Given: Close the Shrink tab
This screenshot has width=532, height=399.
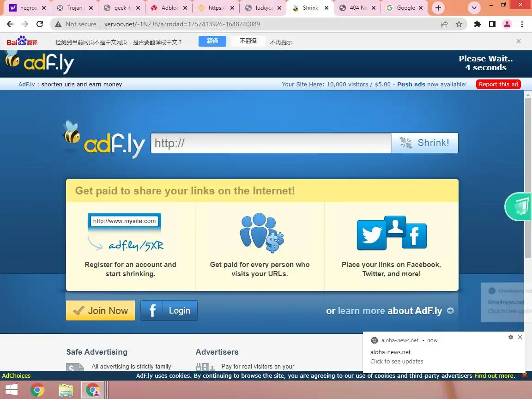Looking at the screenshot, I should tap(326, 8).
